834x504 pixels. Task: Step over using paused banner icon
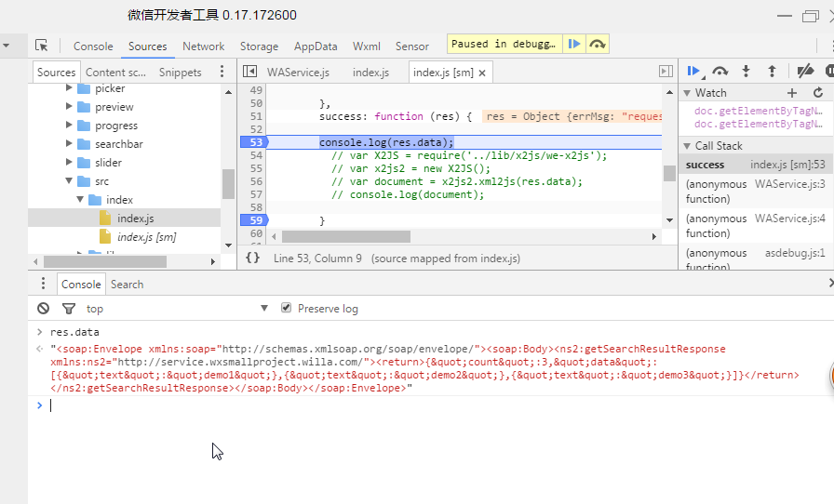tap(598, 44)
